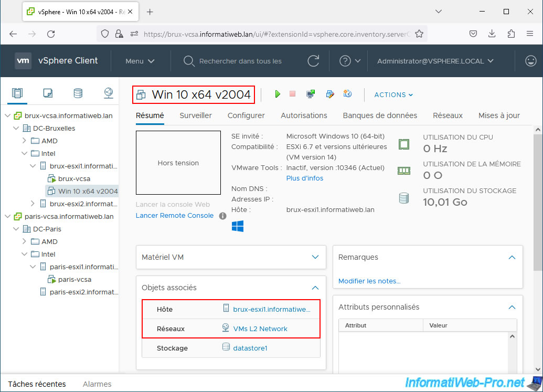Open the Administrator@VSPHERE.LOCAL user menu
543x392 pixels.
click(435, 61)
